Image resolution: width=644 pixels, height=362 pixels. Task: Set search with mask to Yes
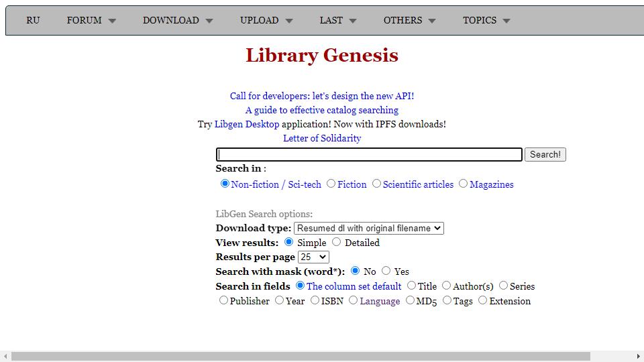click(x=386, y=270)
